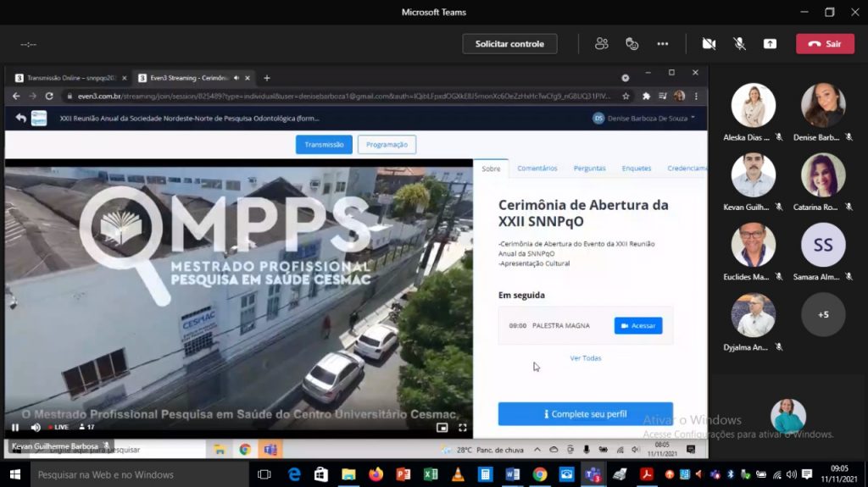Open Microsoft Store from taskbar
Viewport: 868px width, 487px height.
(321, 474)
